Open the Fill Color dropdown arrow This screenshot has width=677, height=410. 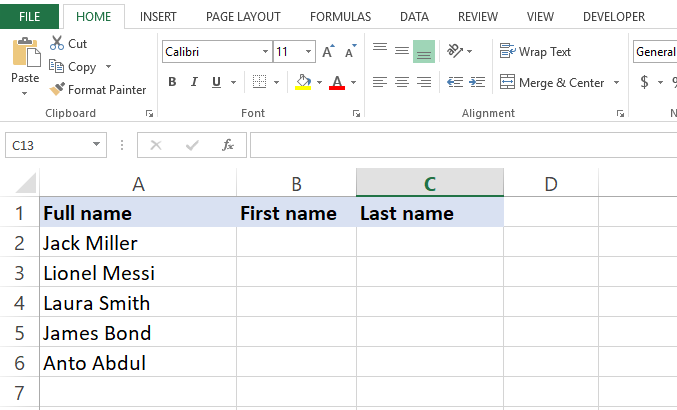point(320,82)
